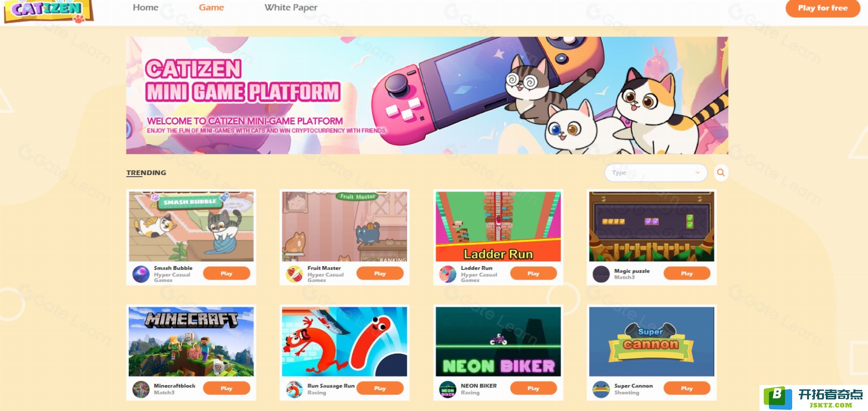The image size is (868, 411).
Task: Click the Run Sausage Run round icon
Action: (x=294, y=389)
